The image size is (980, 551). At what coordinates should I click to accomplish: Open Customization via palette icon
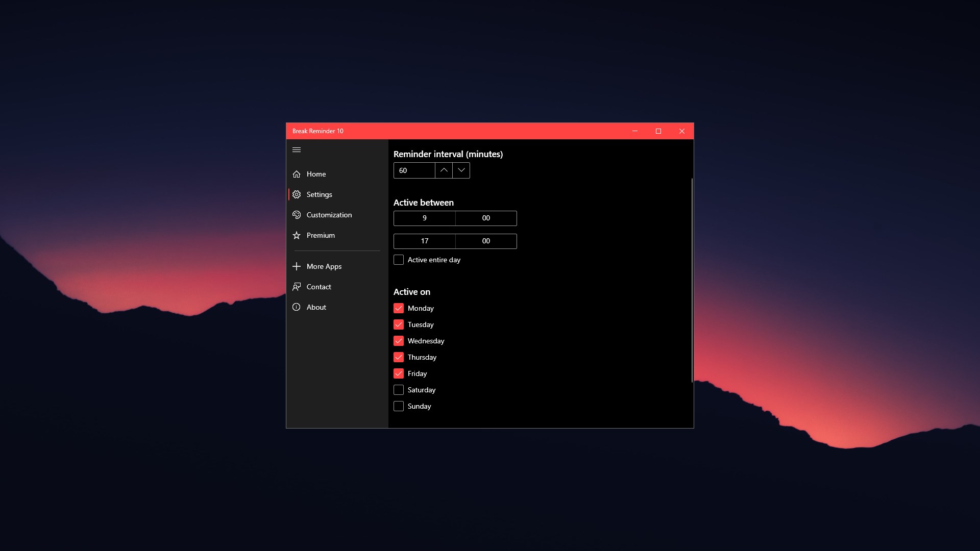(297, 215)
